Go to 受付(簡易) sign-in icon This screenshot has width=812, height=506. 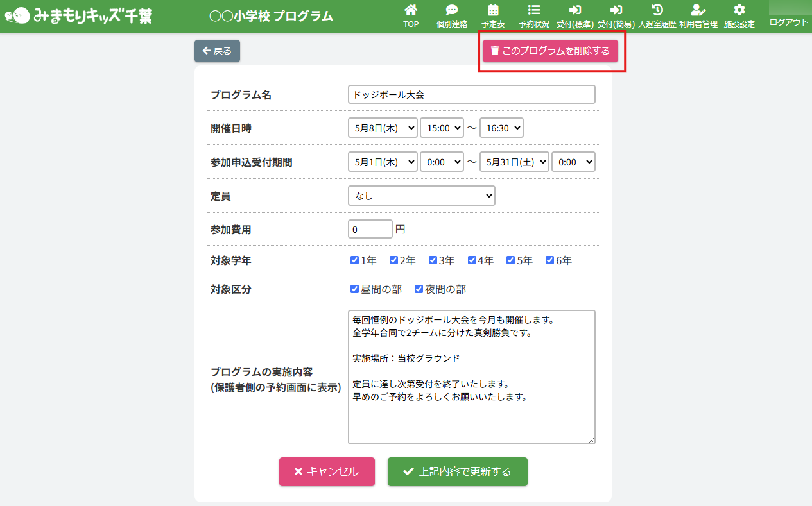[616, 10]
